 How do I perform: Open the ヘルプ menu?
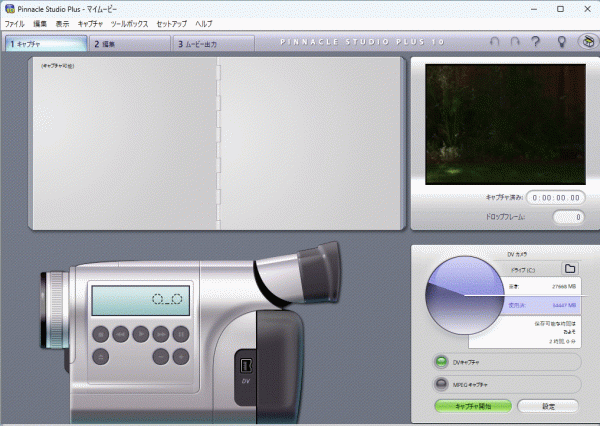(204, 24)
